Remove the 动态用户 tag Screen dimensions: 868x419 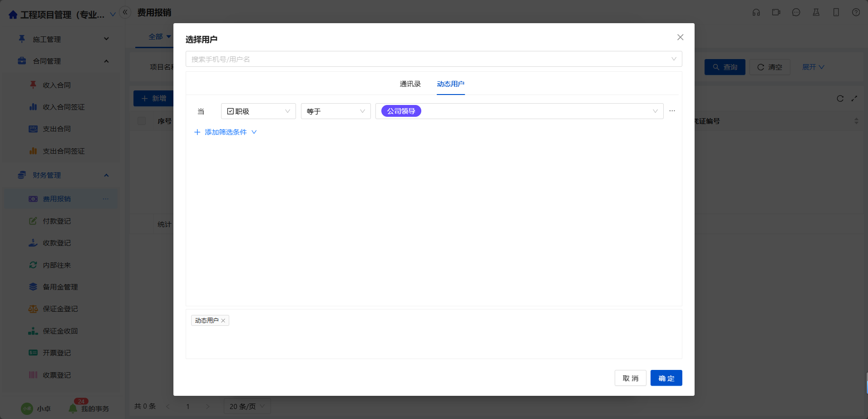[x=223, y=321]
